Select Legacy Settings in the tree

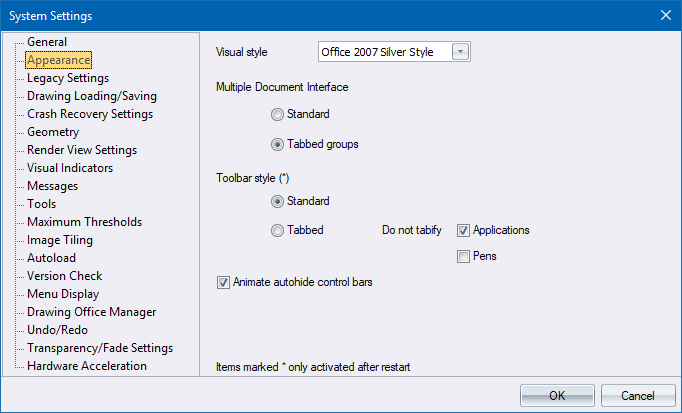68,78
